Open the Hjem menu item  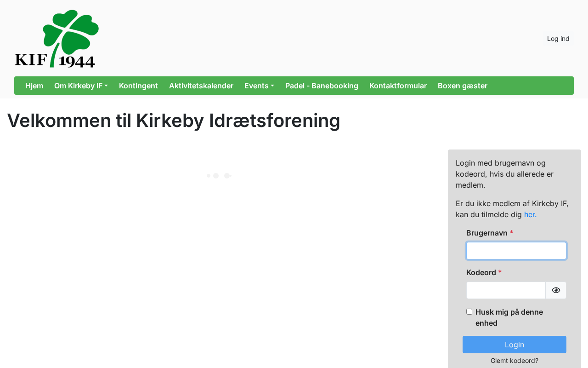click(x=34, y=86)
